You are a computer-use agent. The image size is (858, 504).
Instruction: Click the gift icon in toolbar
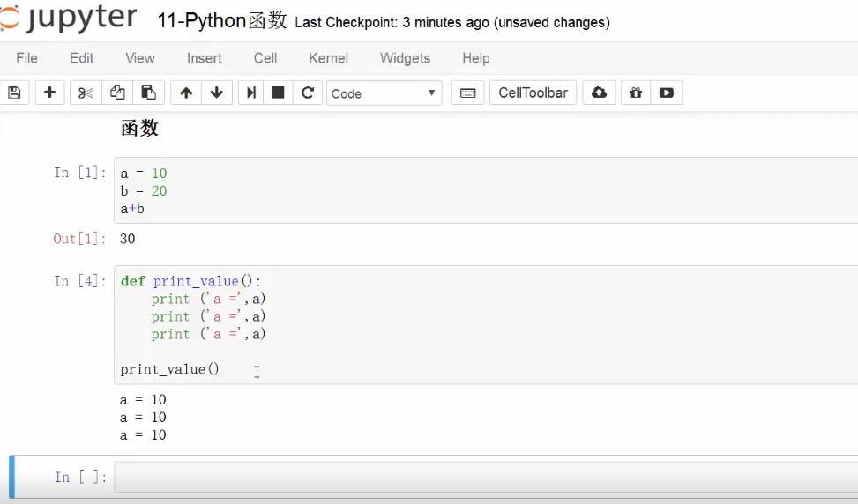point(635,93)
